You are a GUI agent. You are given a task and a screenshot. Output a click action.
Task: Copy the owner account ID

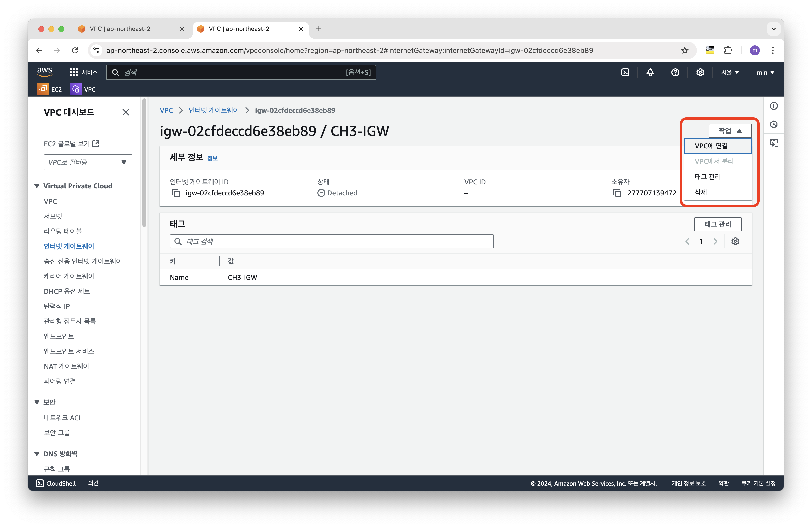[x=617, y=193]
